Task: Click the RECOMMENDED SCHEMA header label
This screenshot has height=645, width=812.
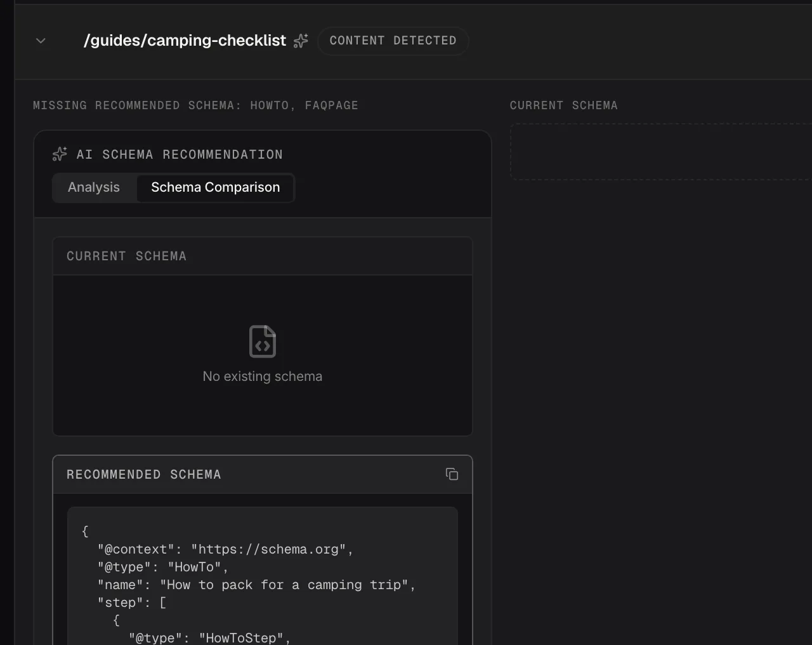Action: [x=143, y=474]
